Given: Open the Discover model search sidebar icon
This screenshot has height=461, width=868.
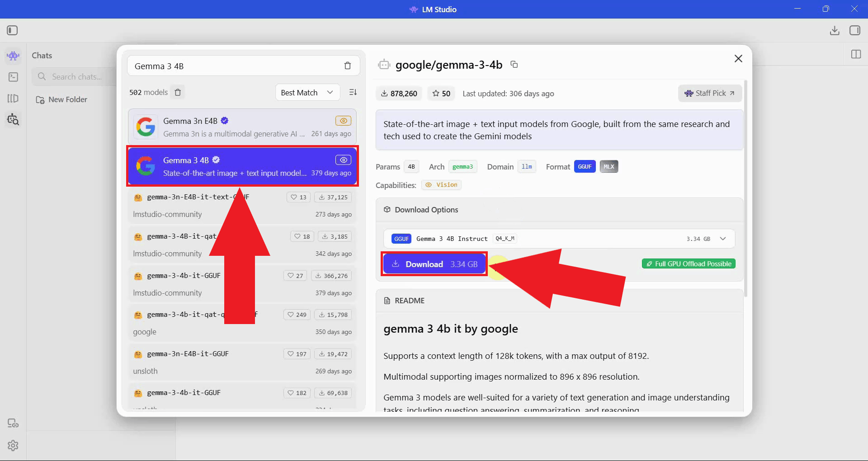Looking at the screenshot, I should tap(13, 120).
